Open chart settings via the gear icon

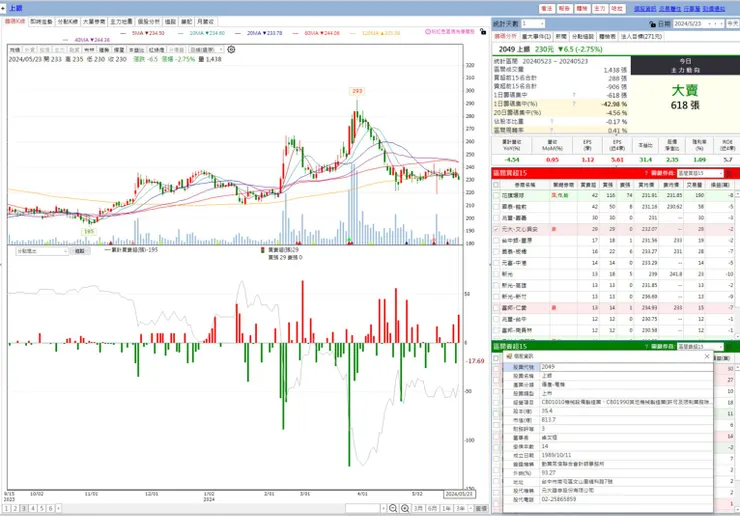click(231, 49)
